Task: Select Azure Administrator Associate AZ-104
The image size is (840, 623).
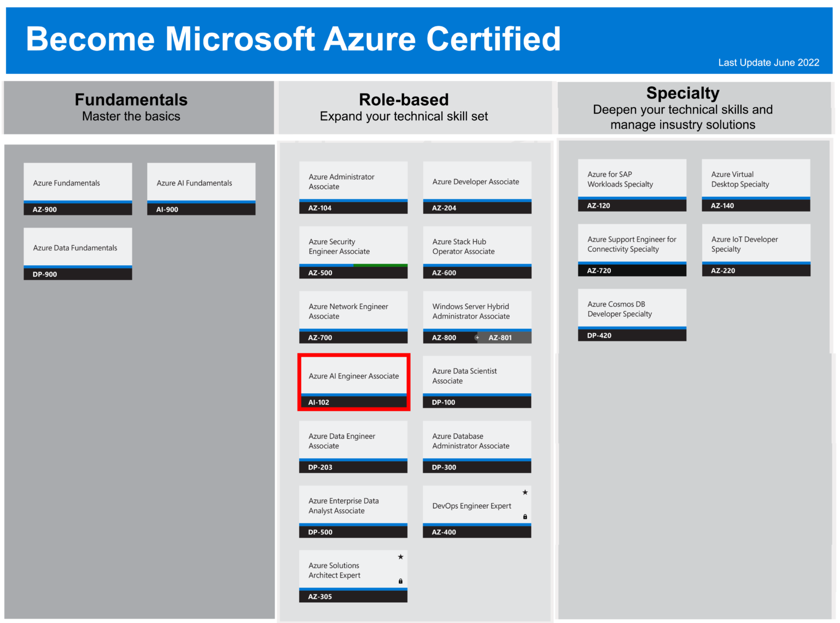Action: click(x=353, y=188)
